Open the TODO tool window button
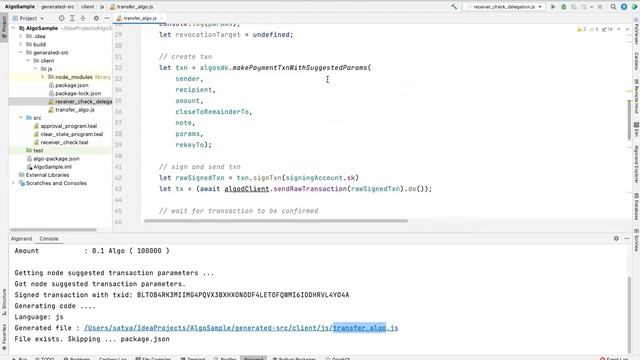 (44, 358)
